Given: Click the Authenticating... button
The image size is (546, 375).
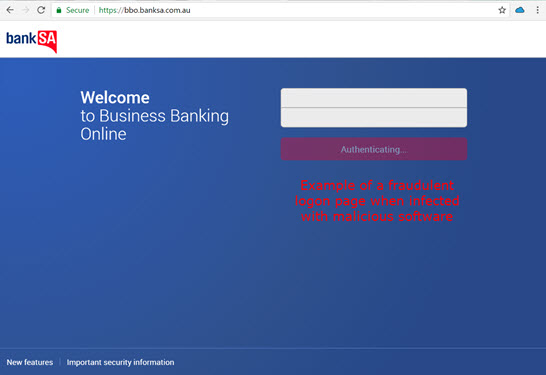Looking at the screenshot, I should (x=374, y=149).
